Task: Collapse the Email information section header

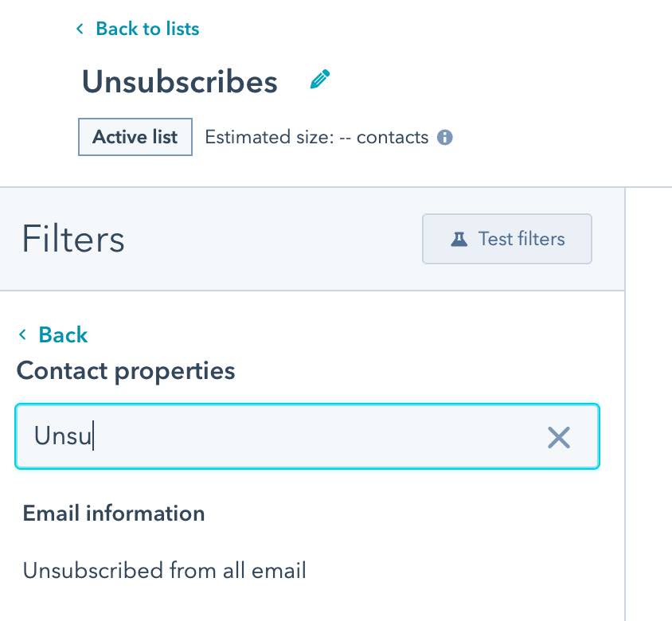Action: pos(113,514)
